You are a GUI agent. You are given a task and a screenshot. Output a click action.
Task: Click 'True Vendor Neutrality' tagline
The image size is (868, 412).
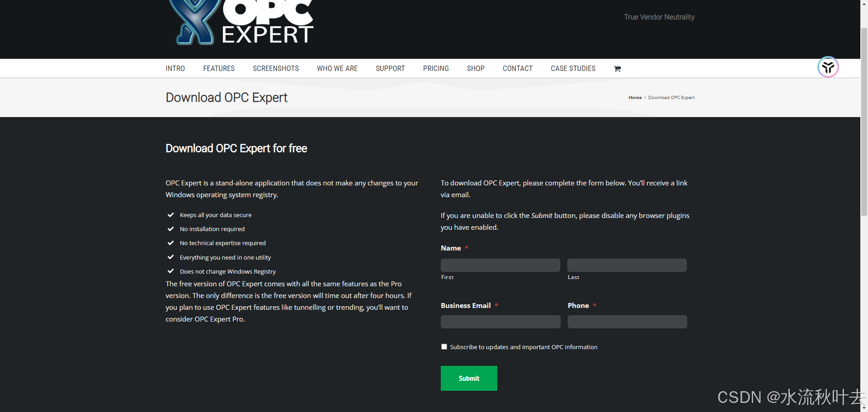pos(659,17)
